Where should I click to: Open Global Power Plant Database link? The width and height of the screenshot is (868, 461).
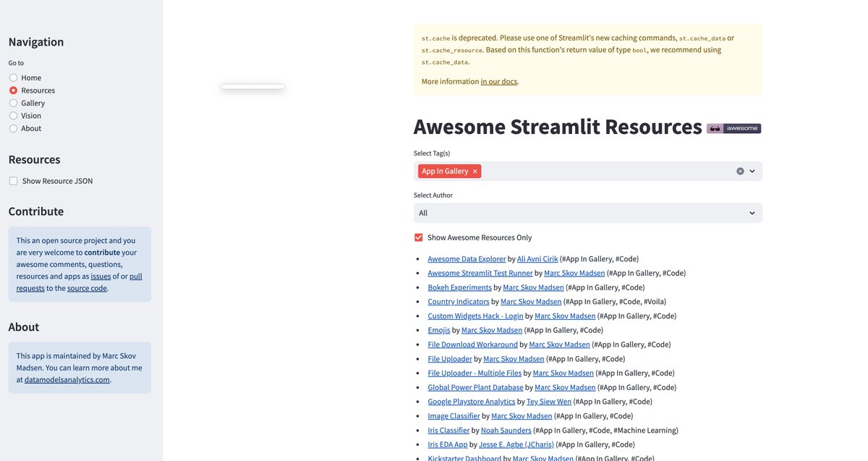pyautogui.click(x=475, y=387)
